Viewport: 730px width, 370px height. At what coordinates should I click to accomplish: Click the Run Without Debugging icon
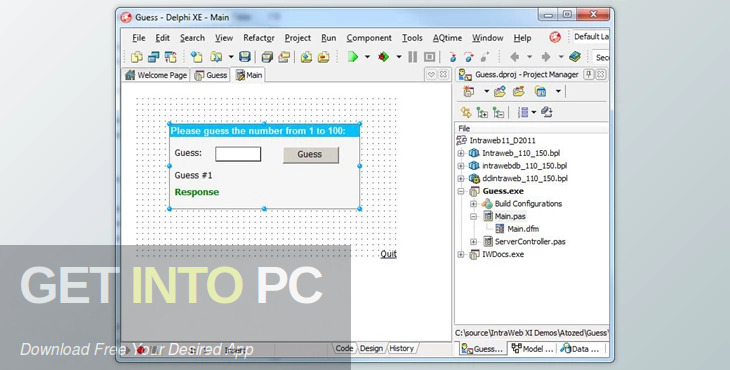pyautogui.click(x=384, y=57)
